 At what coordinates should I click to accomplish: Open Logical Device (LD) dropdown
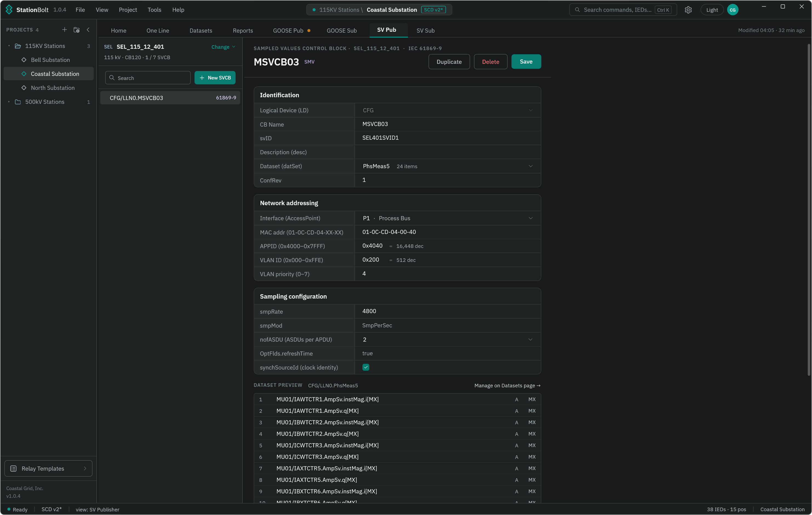coord(448,110)
